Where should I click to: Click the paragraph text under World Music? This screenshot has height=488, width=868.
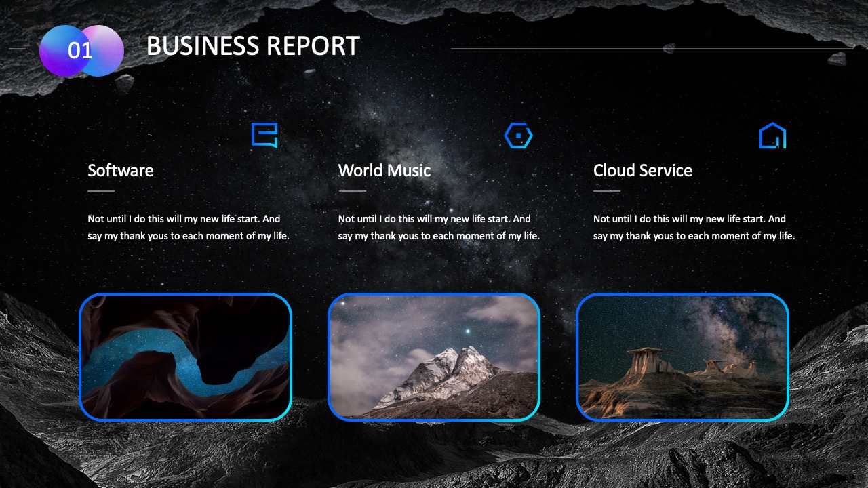point(439,227)
